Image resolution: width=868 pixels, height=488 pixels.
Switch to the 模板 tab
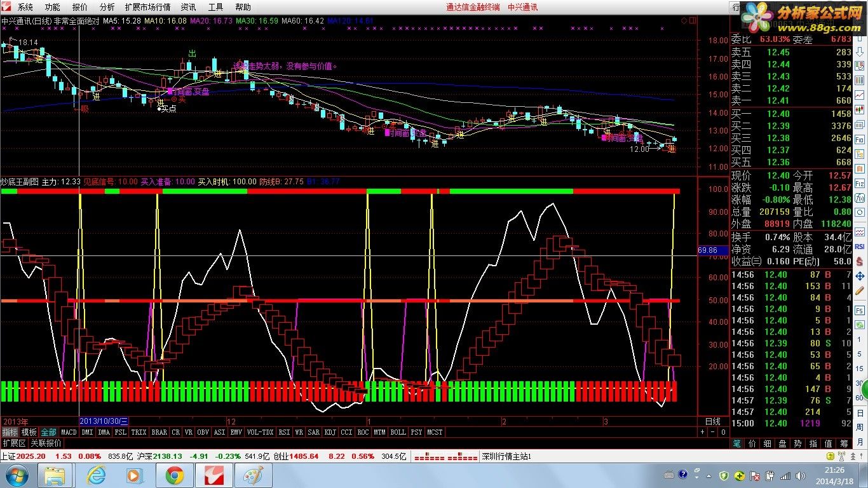click(29, 432)
